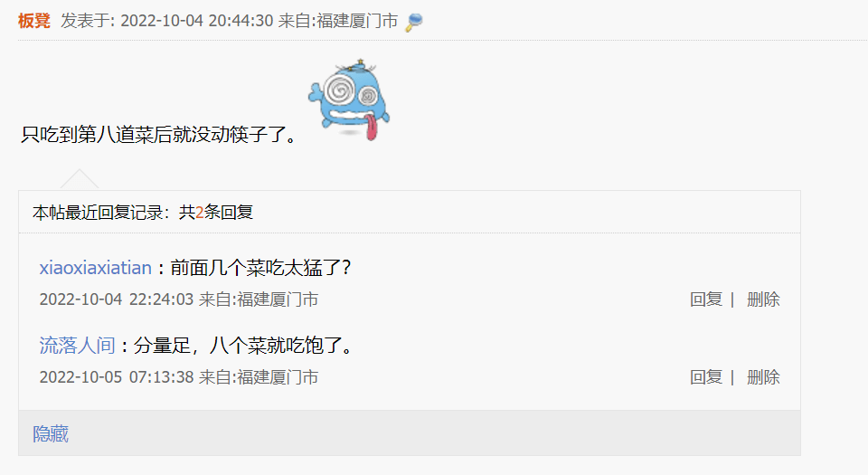
Task: Click the comment text 前面几个菜吃太猛了?
Action: 260,268
